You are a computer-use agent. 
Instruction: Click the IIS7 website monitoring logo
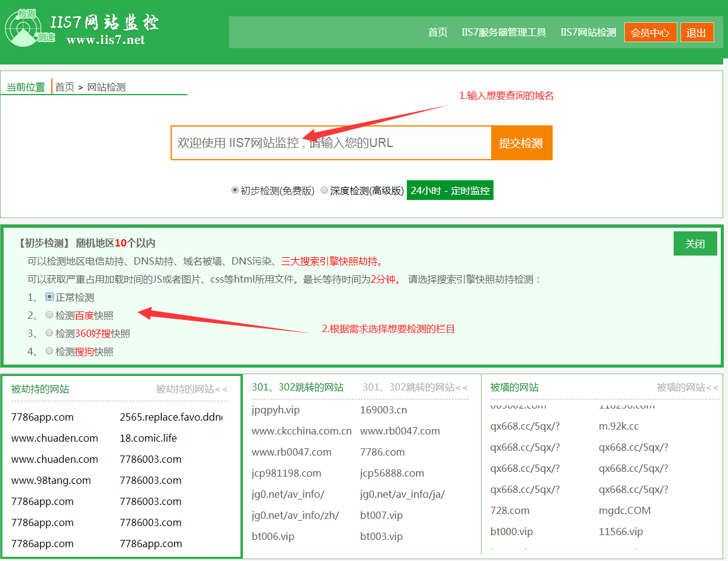click(82, 28)
